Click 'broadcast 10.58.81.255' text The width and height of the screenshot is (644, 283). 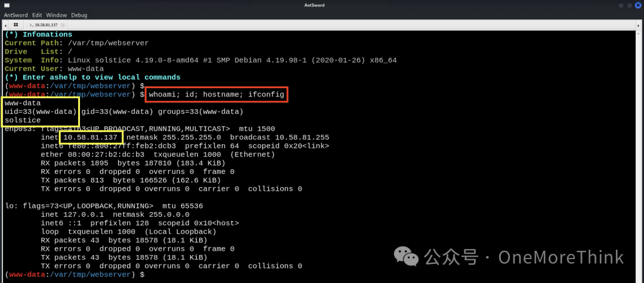coord(279,138)
